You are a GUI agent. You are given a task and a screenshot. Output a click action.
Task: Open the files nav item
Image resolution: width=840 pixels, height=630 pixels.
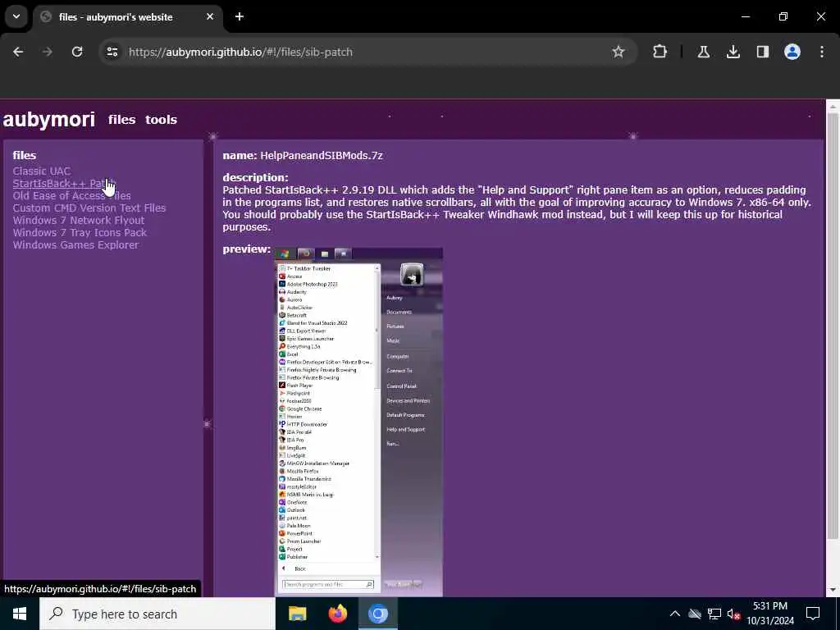tap(121, 120)
